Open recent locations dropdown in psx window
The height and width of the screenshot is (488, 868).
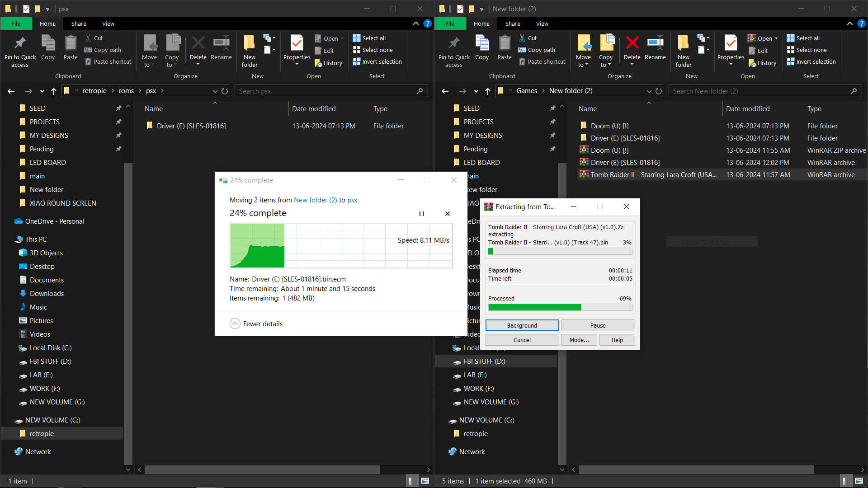(x=42, y=91)
